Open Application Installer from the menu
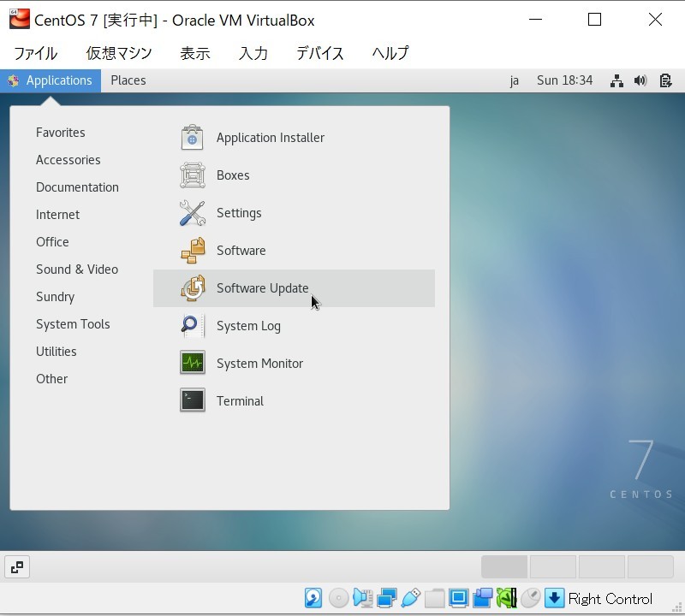The height and width of the screenshot is (616, 685). pos(294,138)
